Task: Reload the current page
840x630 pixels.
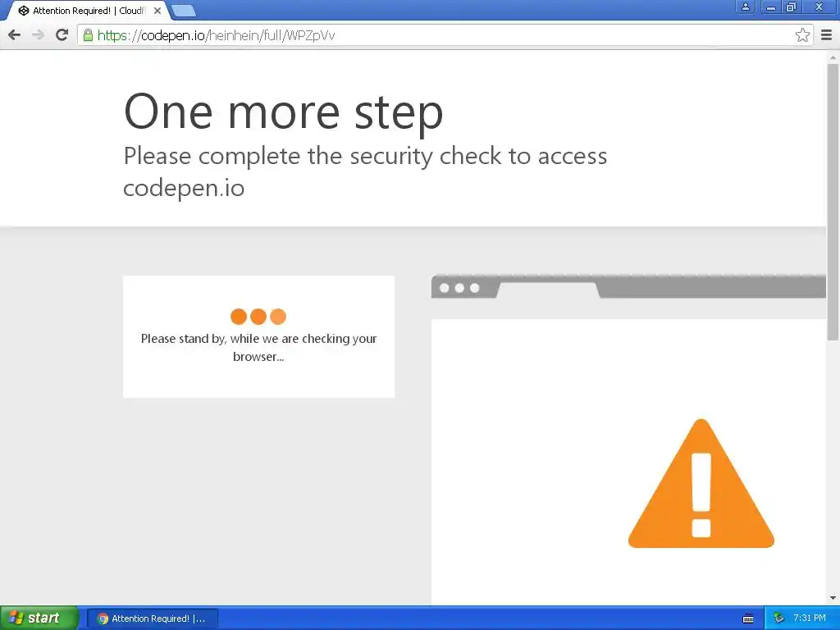Action: coord(62,35)
